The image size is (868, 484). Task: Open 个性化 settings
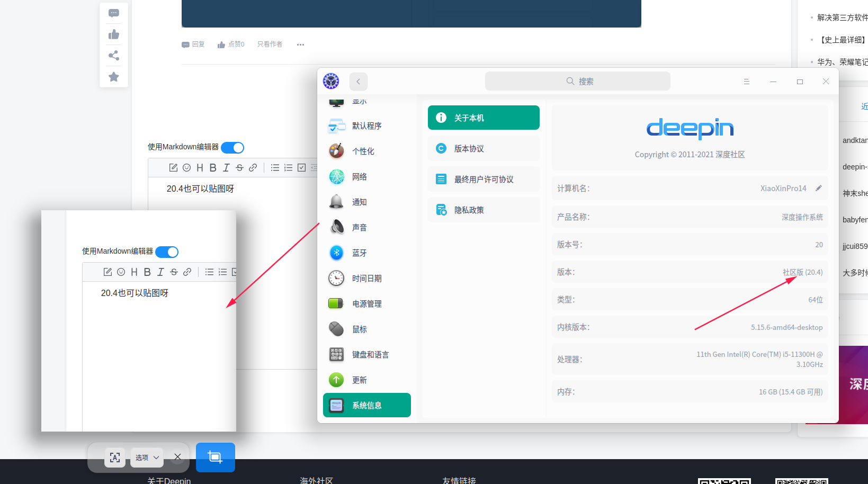[x=367, y=151]
